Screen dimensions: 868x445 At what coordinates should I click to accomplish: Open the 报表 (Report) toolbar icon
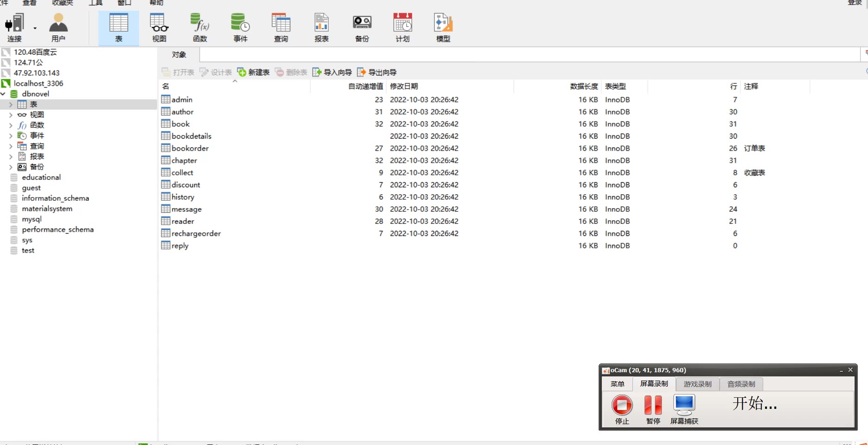(x=321, y=28)
